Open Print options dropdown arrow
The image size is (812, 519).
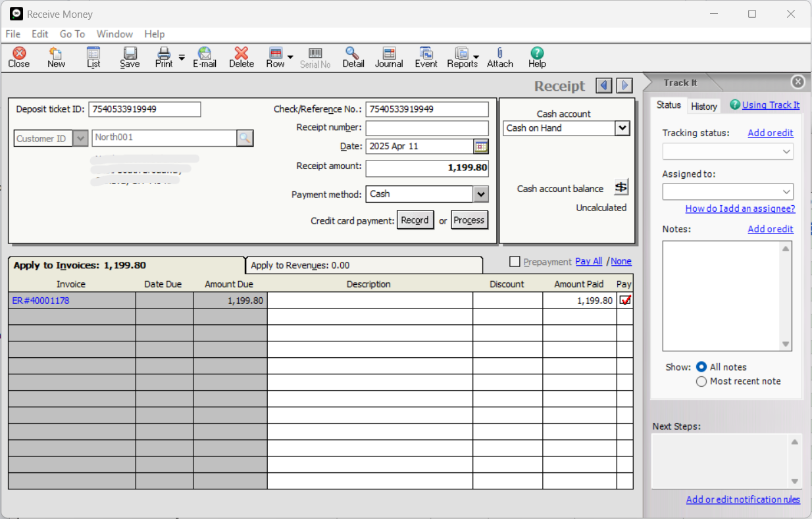(182, 57)
